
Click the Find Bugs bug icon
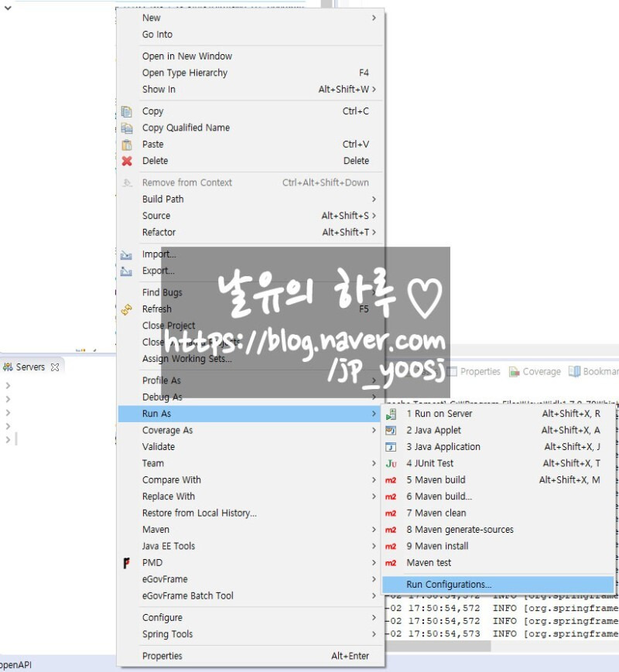pos(127,292)
